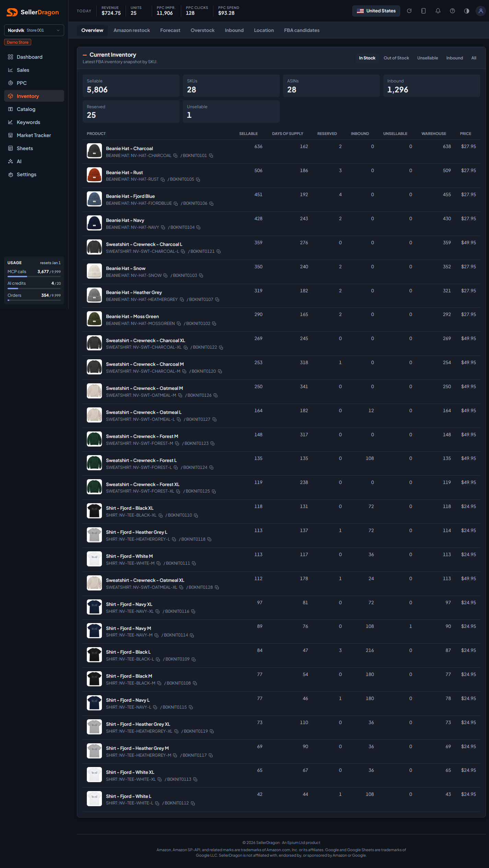The image size is (489, 868).
Task: Select the In Stock filter
Action: click(x=367, y=58)
